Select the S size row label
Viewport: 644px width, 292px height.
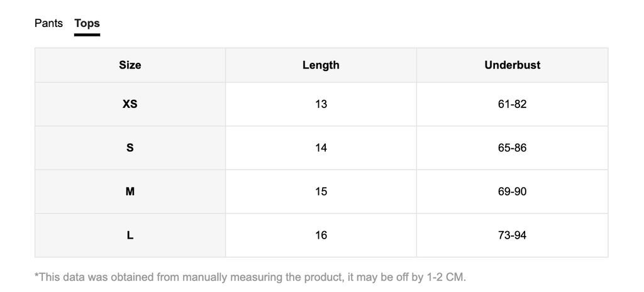[130, 148]
